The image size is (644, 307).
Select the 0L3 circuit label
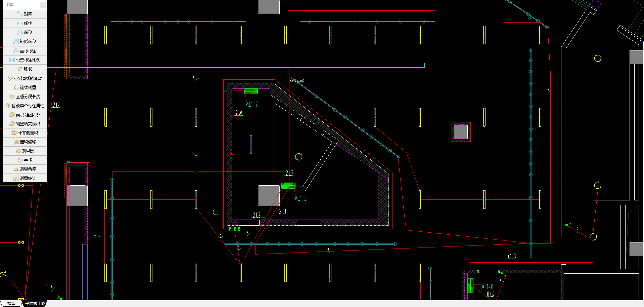click(512, 257)
